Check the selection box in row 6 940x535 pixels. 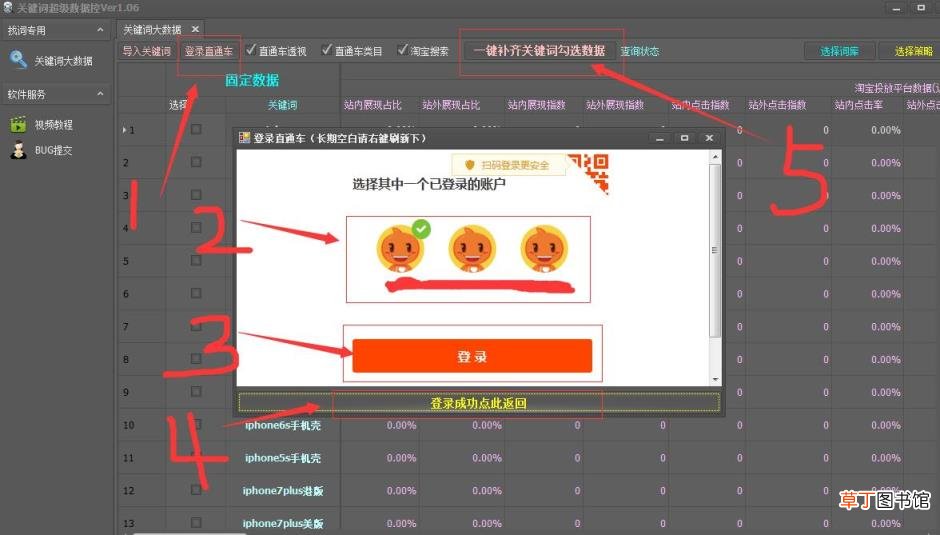coord(196,293)
